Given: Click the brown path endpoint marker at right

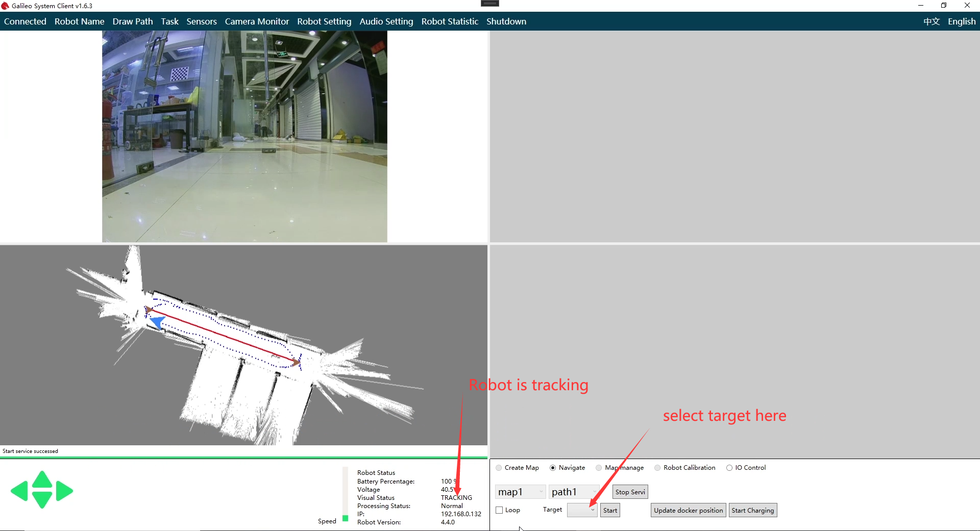Looking at the screenshot, I should pyautogui.click(x=296, y=362).
